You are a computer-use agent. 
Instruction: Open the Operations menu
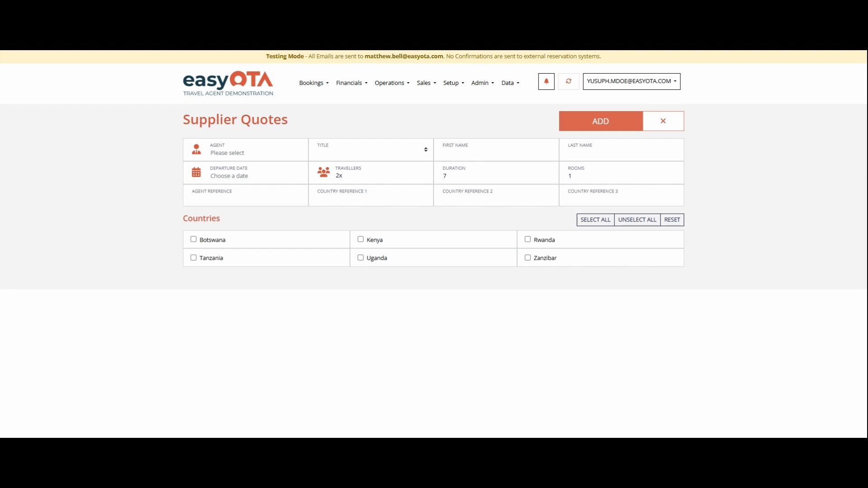(x=392, y=83)
